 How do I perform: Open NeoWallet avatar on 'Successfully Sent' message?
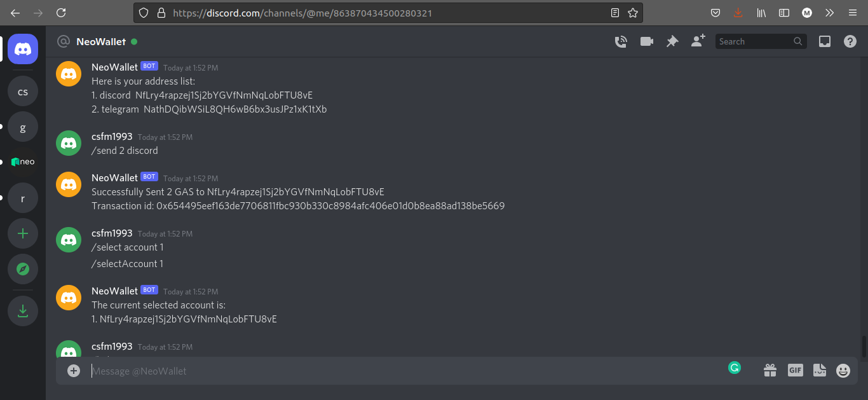(x=69, y=184)
